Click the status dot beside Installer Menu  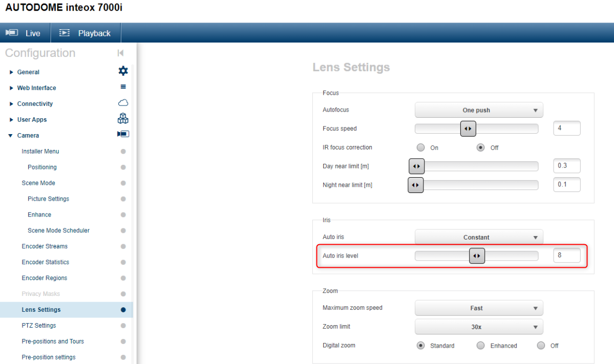point(123,152)
